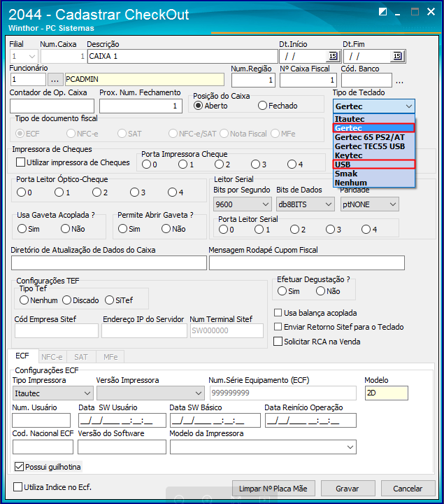This screenshot has width=444, height=504.
Task: Click the Num.Região field
Action: click(x=254, y=80)
